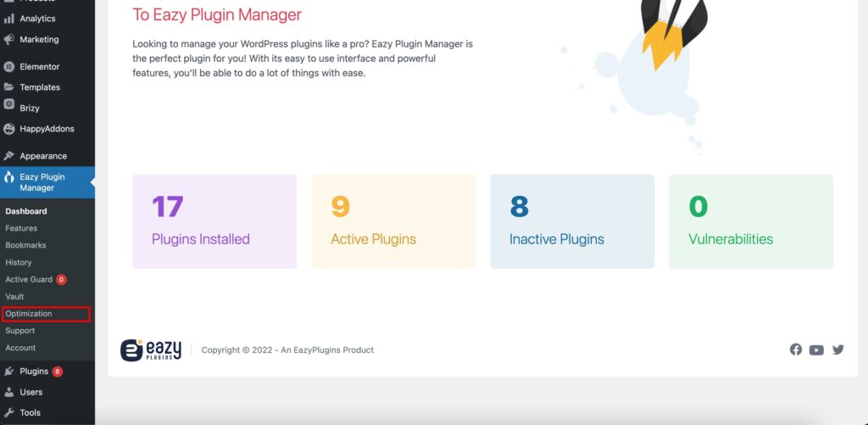Click the Templates folder icon

click(x=8, y=87)
